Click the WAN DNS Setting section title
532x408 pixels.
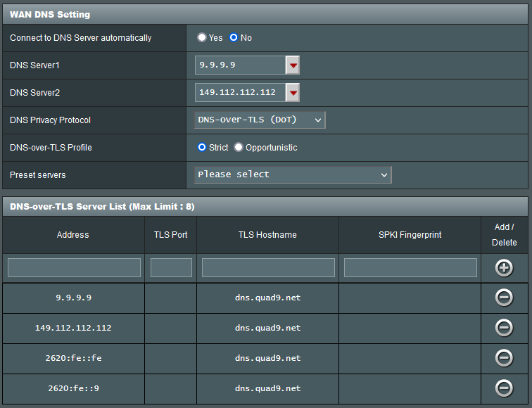coord(50,15)
